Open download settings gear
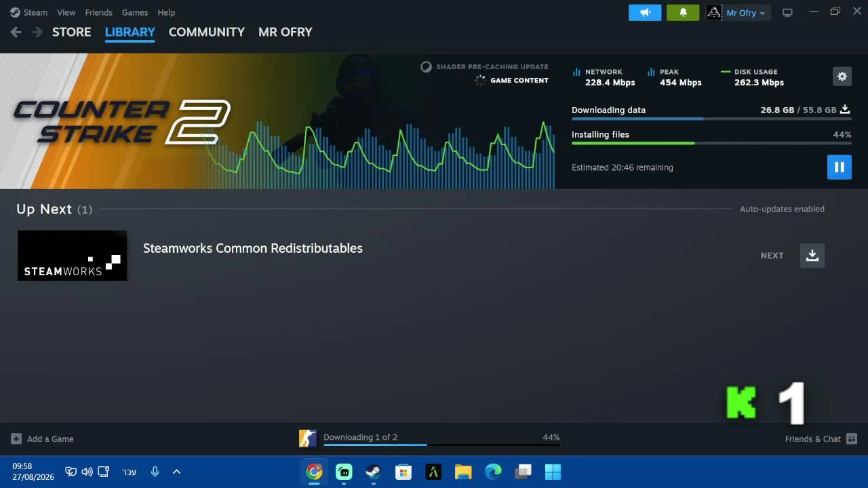This screenshot has height=488, width=868. 842,77
